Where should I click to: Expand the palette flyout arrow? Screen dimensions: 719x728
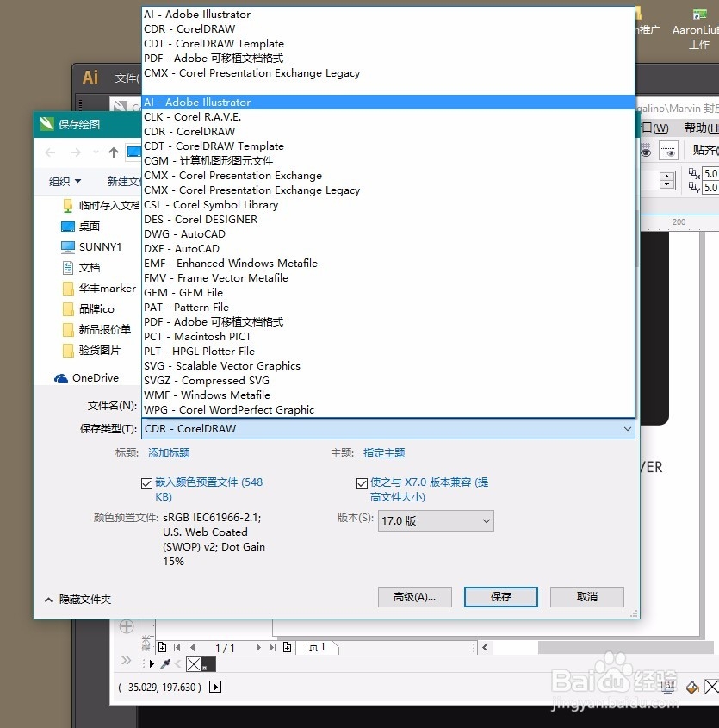pos(152,664)
